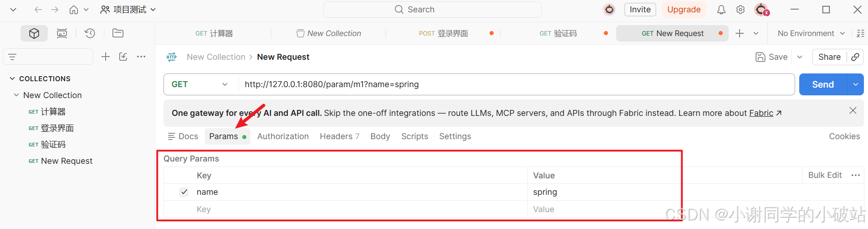
Task: Open the History sidebar icon
Action: (90, 33)
